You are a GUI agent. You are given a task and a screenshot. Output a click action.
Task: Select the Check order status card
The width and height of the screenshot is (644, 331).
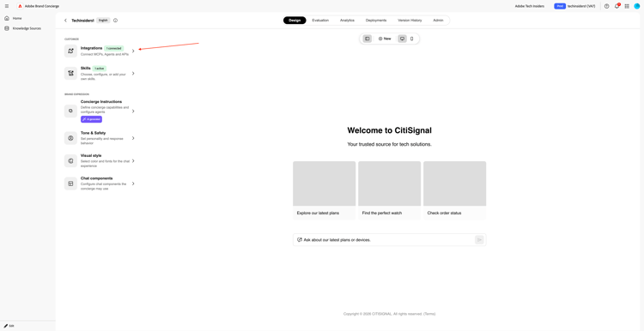click(454, 190)
